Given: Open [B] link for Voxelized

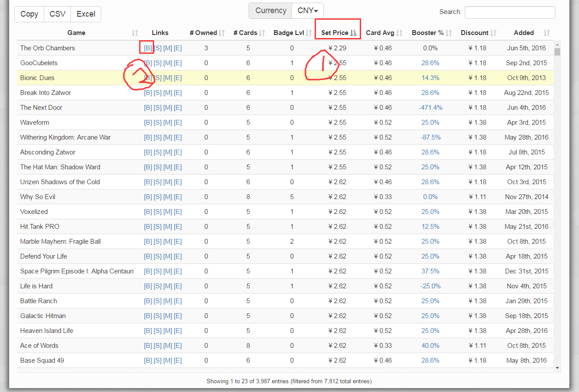Looking at the screenshot, I should (148, 212).
